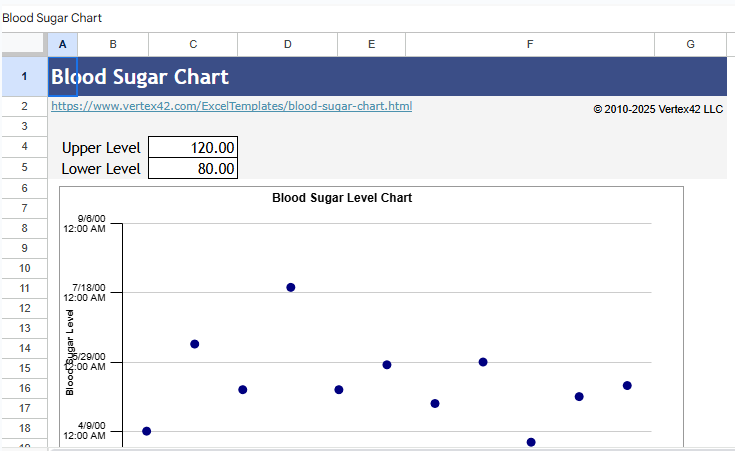The image size is (735, 451).
Task: Click row 4 header
Action: point(24,147)
